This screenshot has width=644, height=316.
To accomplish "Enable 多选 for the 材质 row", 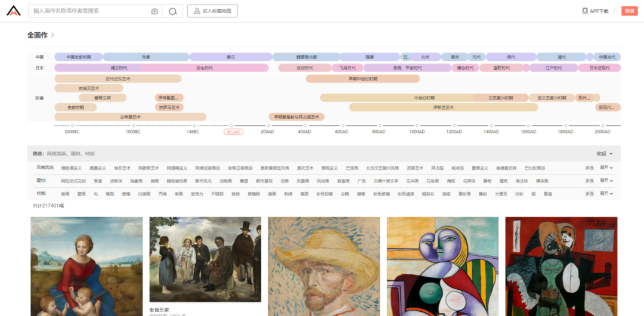I will [x=589, y=193].
